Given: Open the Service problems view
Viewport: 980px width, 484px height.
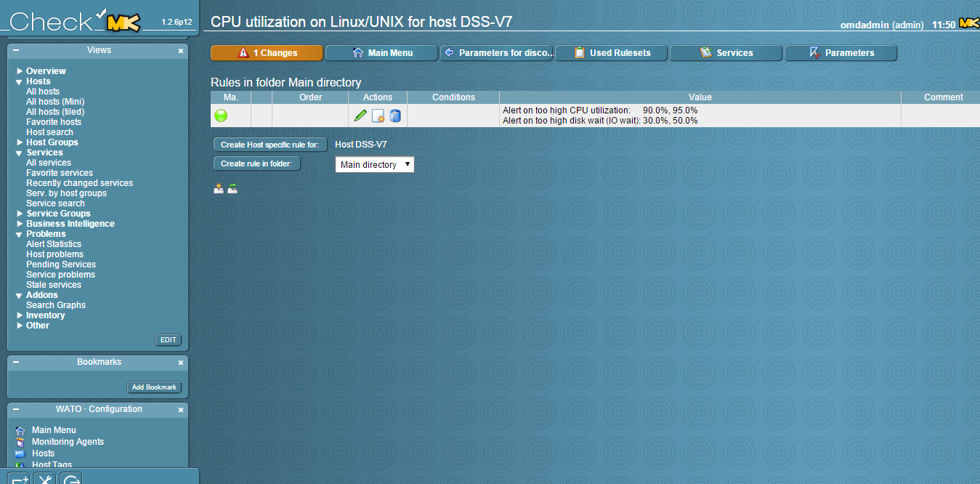Looking at the screenshot, I should click(60, 275).
